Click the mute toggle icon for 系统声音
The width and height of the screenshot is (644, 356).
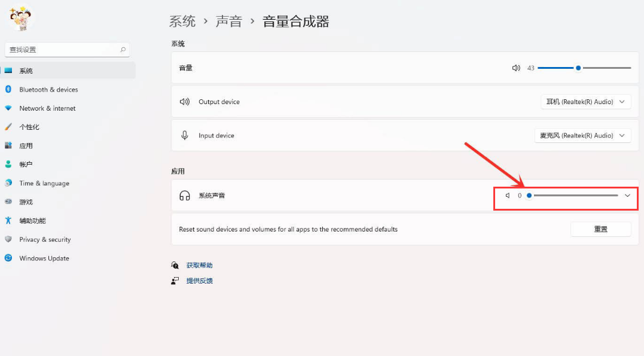coord(507,195)
